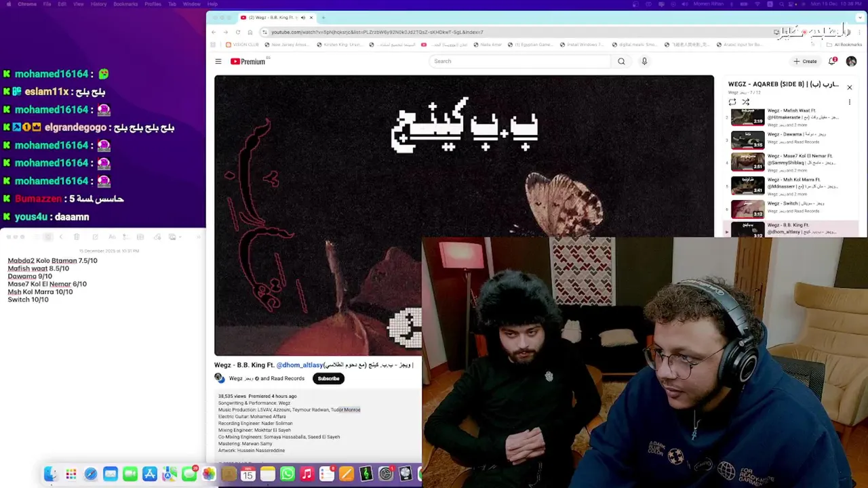The image size is (868, 488).
Task: Open Messages from the Dock
Action: pos(189,474)
